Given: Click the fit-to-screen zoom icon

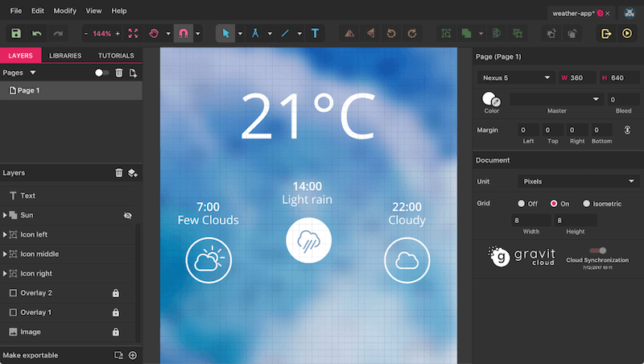Looking at the screenshot, I should point(134,33).
